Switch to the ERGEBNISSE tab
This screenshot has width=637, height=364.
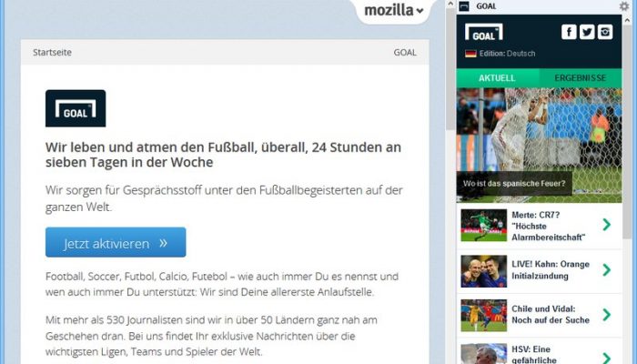coord(581,78)
